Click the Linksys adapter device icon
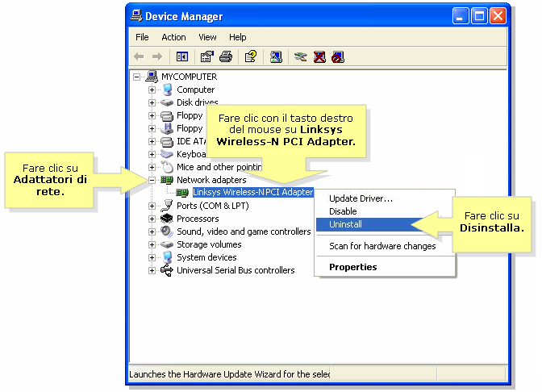 (x=182, y=193)
